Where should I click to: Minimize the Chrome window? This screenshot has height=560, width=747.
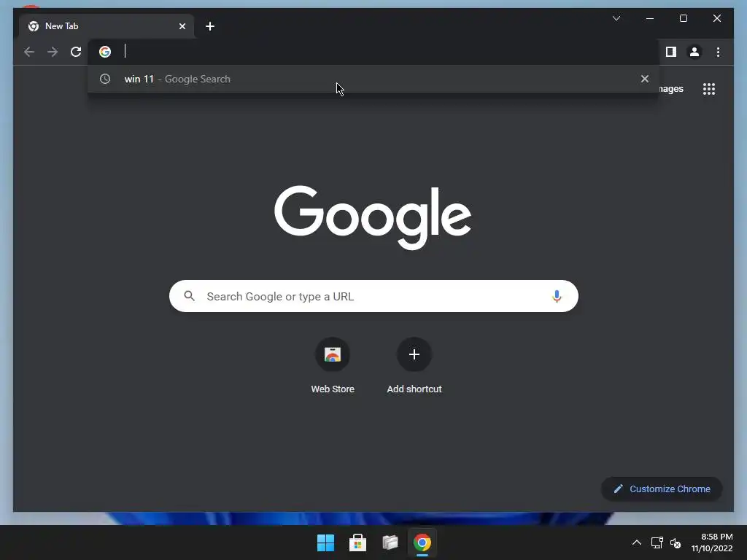pyautogui.click(x=650, y=18)
